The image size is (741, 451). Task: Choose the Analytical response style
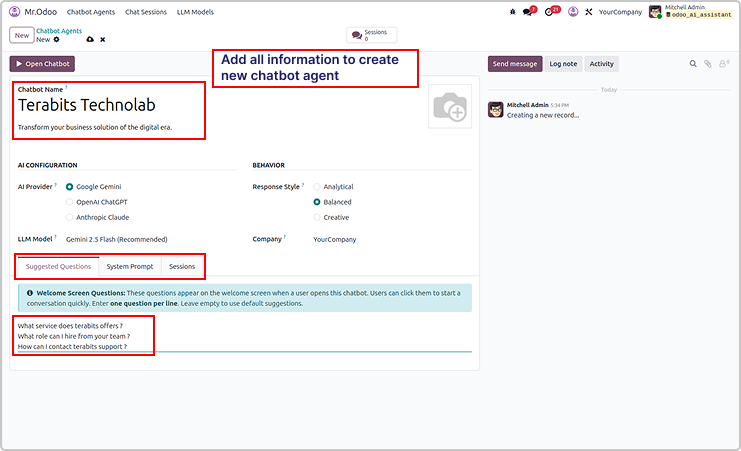pos(317,187)
